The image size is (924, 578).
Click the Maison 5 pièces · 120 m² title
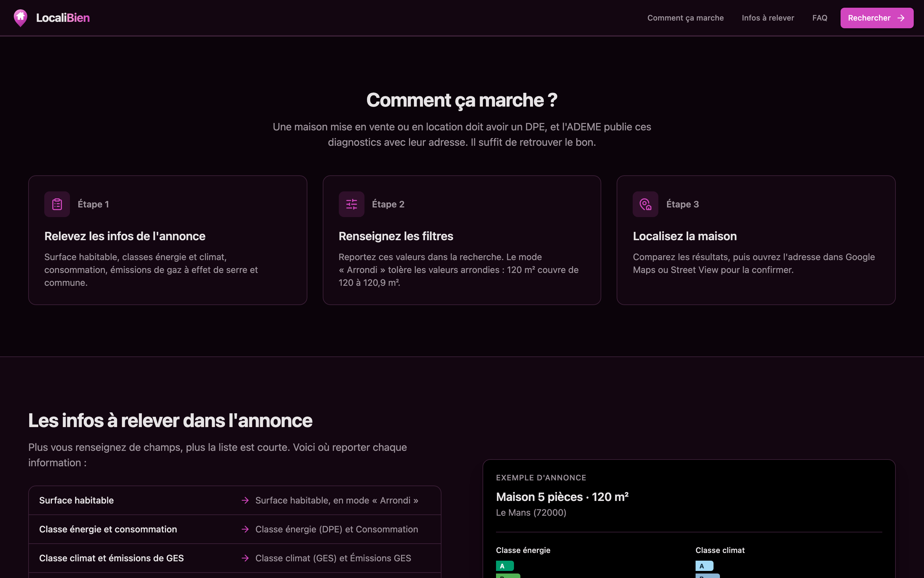(562, 497)
